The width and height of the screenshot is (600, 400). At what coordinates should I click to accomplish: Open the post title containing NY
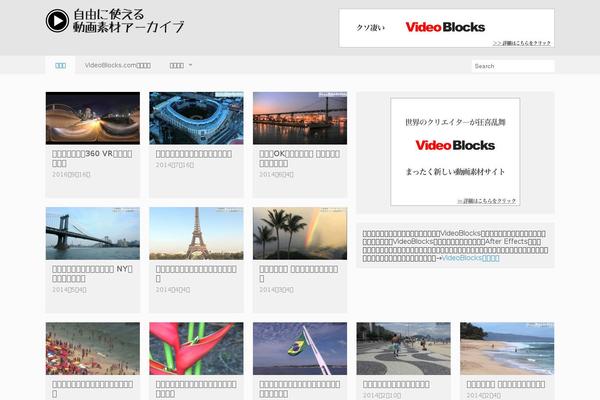(92, 274)
